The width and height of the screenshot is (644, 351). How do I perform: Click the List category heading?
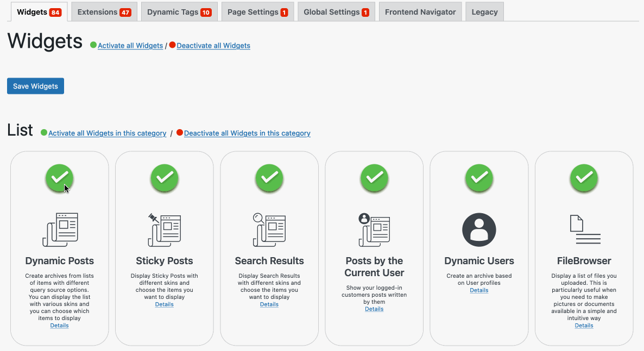click(20, 130)
